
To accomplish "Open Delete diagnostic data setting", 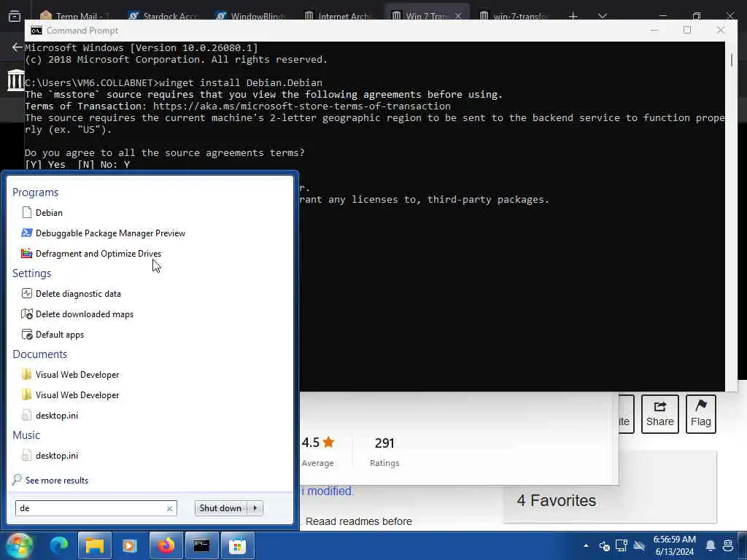I will tap(71, 294).
